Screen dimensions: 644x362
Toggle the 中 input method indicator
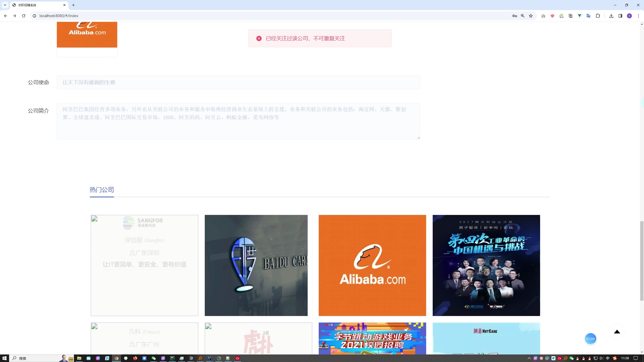pyautogui.click(x=608, y=358)
